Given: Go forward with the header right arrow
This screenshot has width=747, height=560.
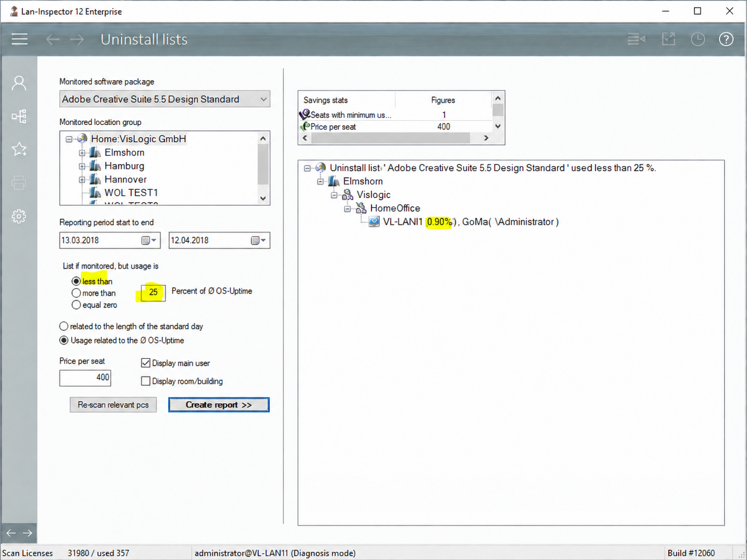Looking at the screenshot, I should pyautogui.click(x=77, y=39).
